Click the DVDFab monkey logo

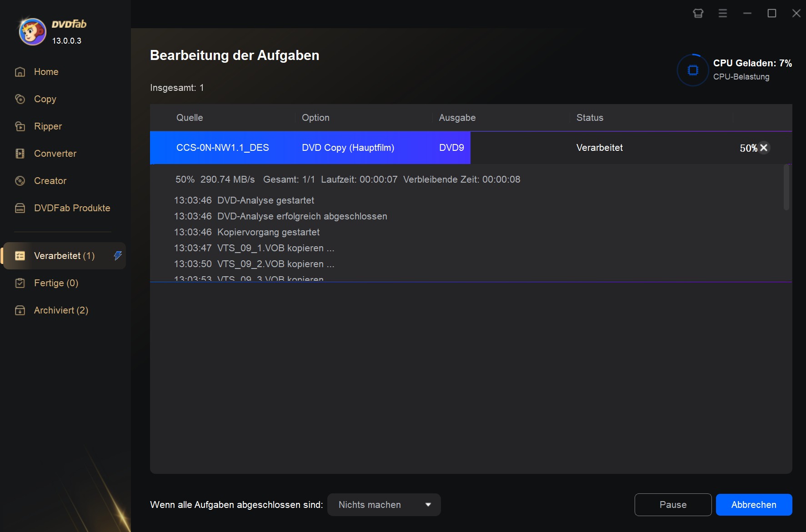click(x=32, y=31)
